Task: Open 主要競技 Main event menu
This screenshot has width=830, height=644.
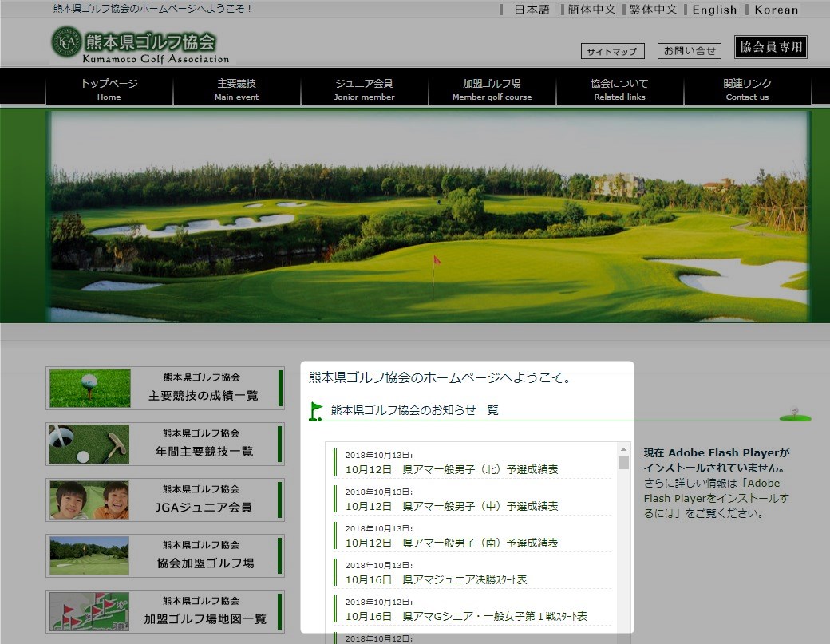Action: [x=236, y=89]
